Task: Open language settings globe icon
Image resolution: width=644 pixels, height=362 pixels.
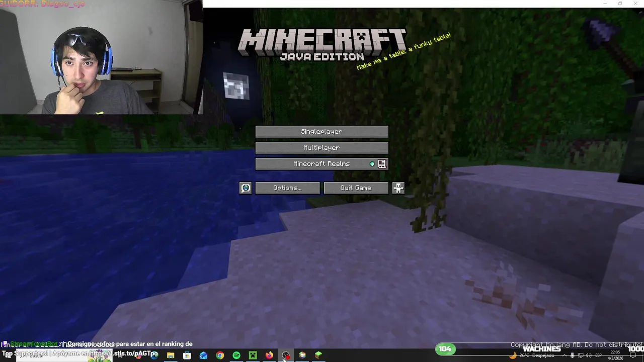Action: tap(246, 188)
